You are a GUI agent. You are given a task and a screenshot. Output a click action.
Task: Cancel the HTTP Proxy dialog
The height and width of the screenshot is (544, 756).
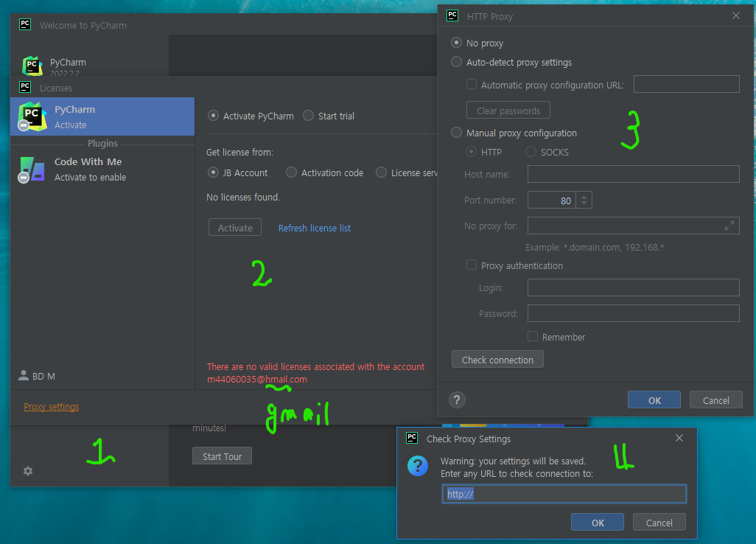coord(716,400)
